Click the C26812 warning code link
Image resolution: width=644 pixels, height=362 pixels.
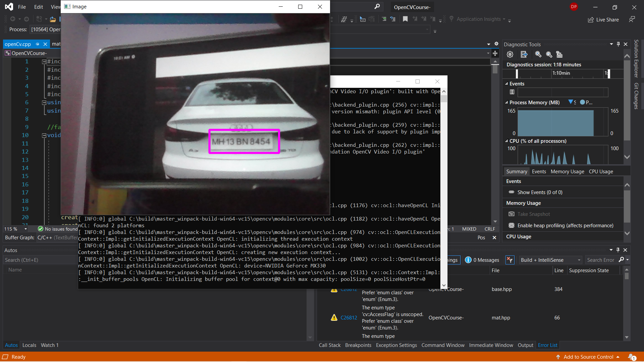(348, 317)
